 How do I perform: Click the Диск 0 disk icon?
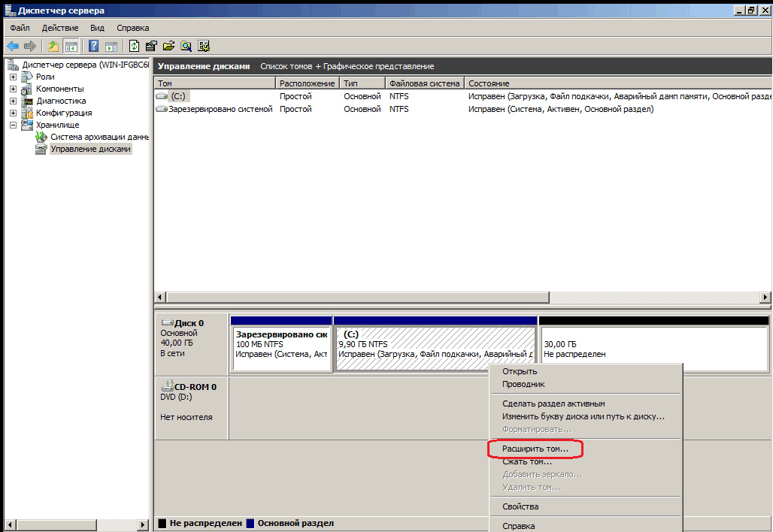(x=168, y=323)
